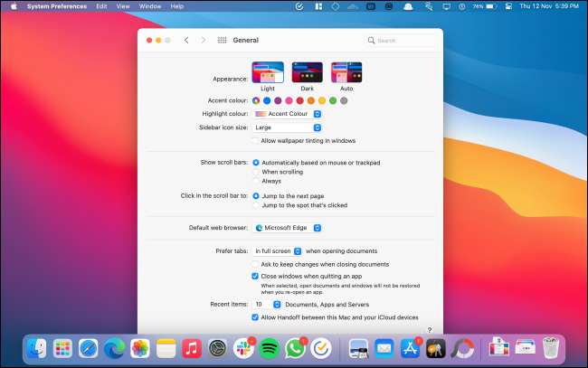This screenshot has height=368, width=588.
Task: Open the Help menu
Action: click(x=177, y=6)
